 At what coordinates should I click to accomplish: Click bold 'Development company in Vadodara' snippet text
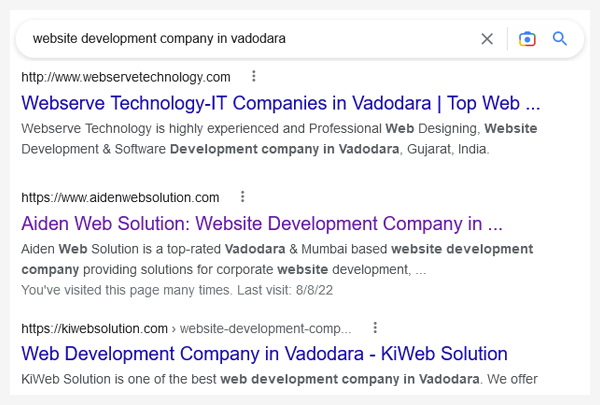click(285, 149)
